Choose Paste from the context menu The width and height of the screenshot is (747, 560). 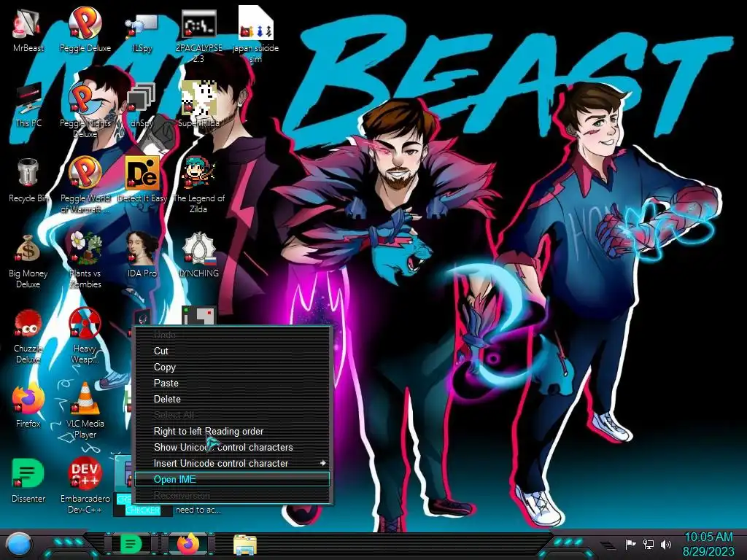(x=233, y=383)
